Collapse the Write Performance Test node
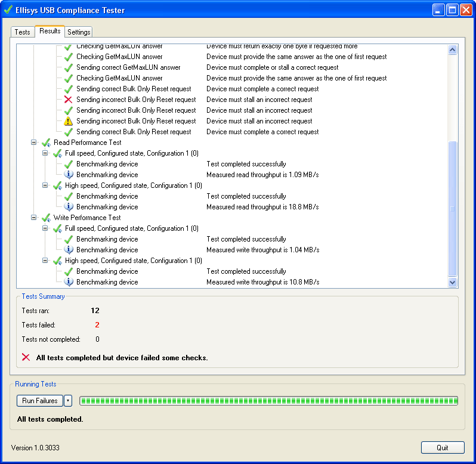The image size is (476, 464). tap(34, 218)
